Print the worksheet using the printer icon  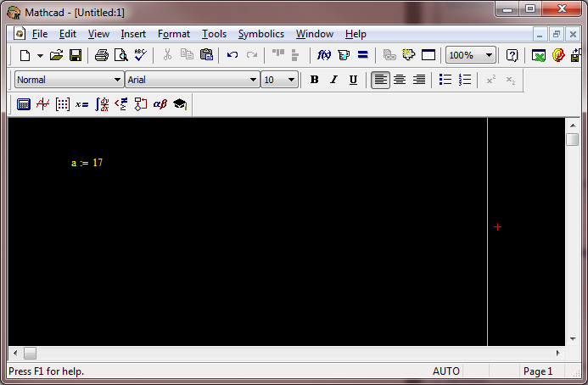pyautogui.click(x=102, y=55)
